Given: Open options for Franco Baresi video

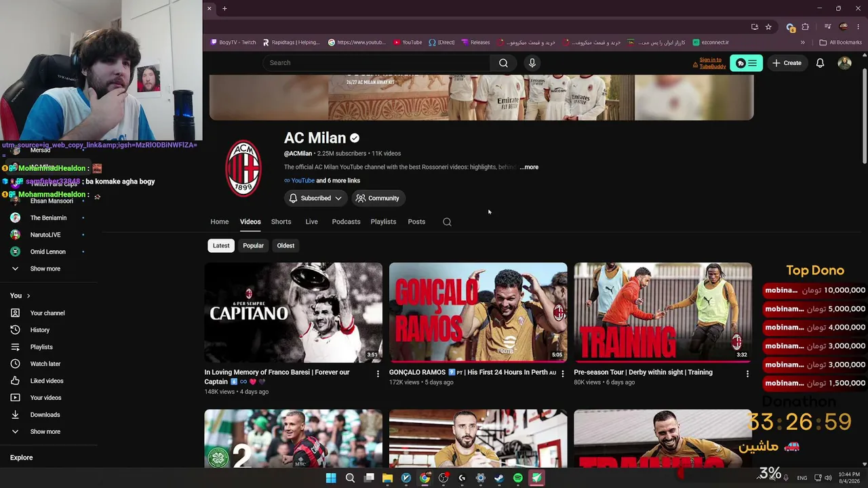Looking at the screenshot, I should (x=378, y=373).
